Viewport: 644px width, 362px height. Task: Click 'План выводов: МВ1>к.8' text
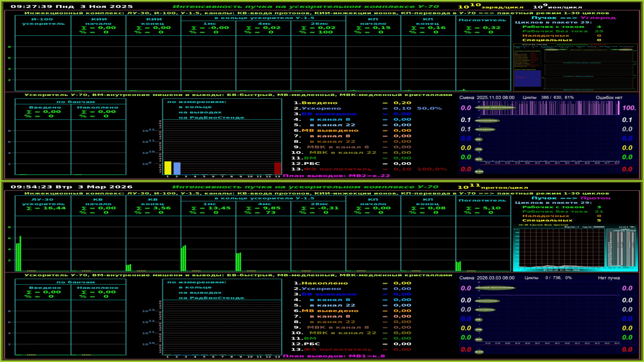[334, 356]
